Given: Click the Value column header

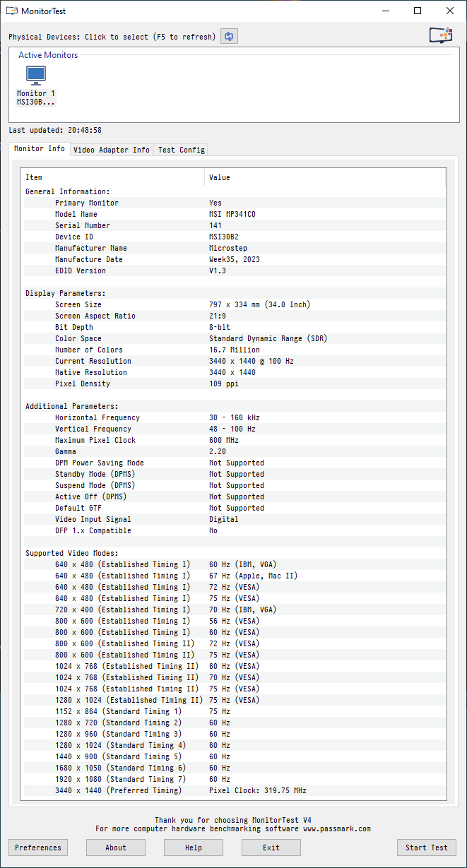Looking at the screenshot, I should point(325,177).
